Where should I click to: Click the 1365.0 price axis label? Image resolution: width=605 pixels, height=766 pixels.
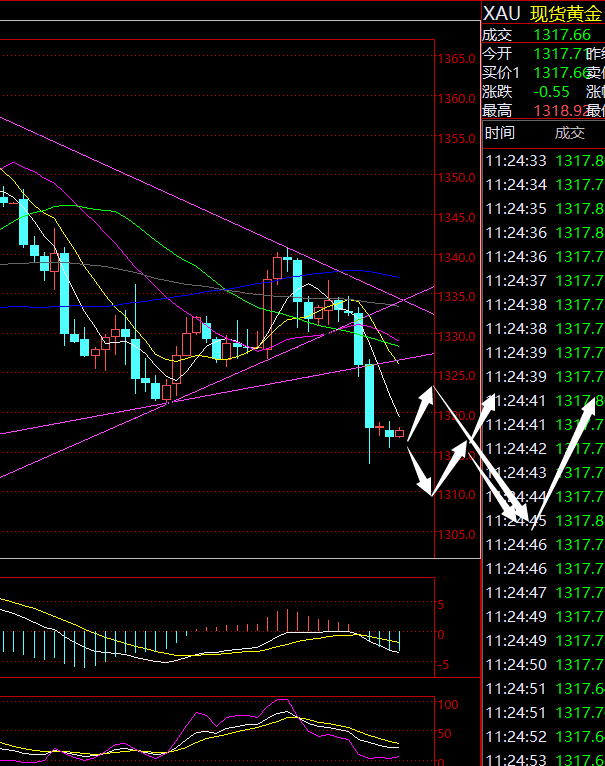click(x=455, y=59)
